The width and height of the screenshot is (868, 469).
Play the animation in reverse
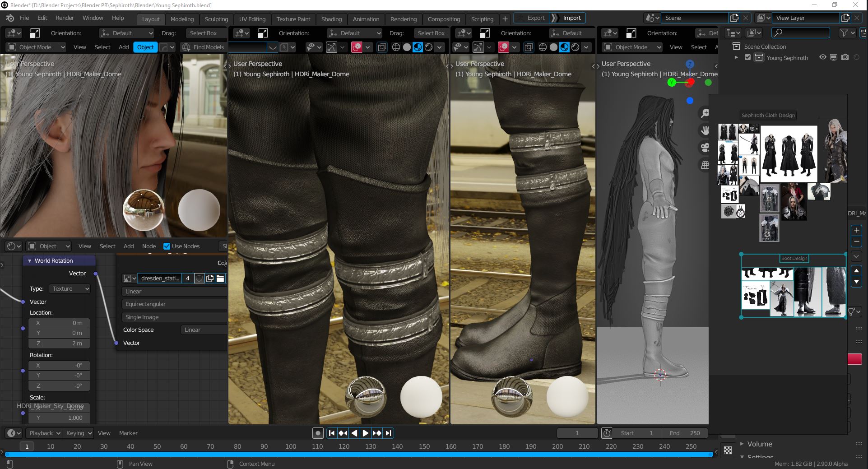[354, 433]
